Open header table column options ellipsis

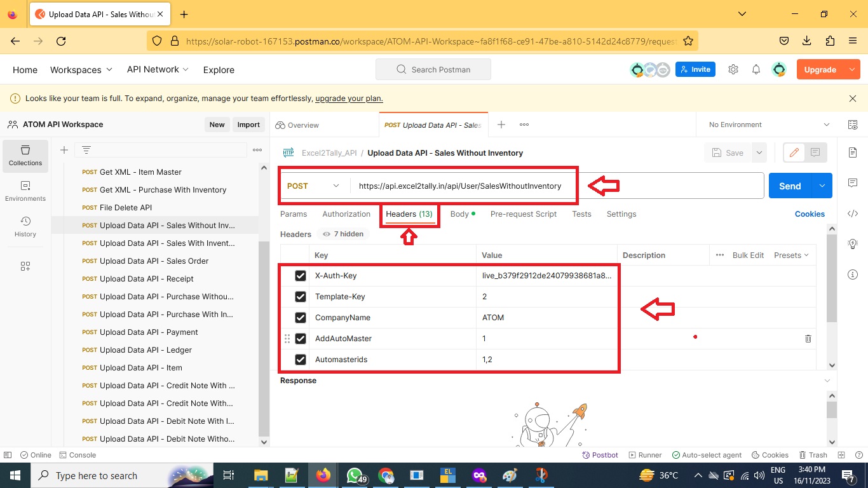pos(720,255)
